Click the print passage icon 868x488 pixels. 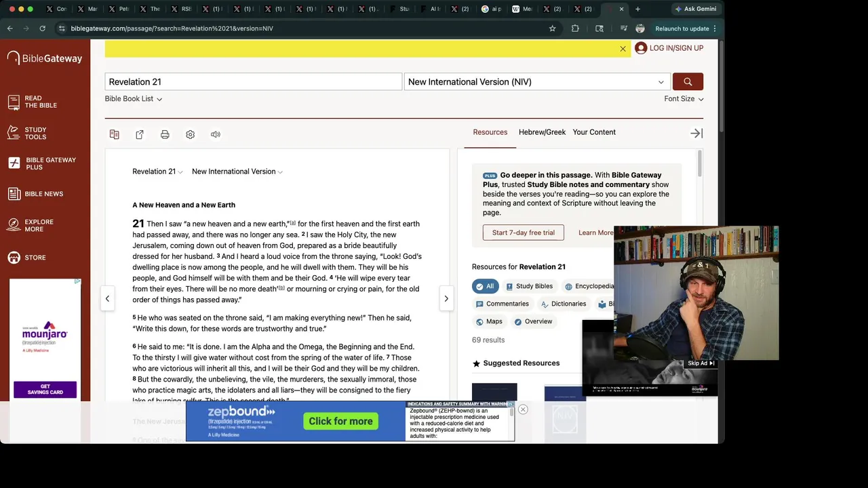pos(165,134)
